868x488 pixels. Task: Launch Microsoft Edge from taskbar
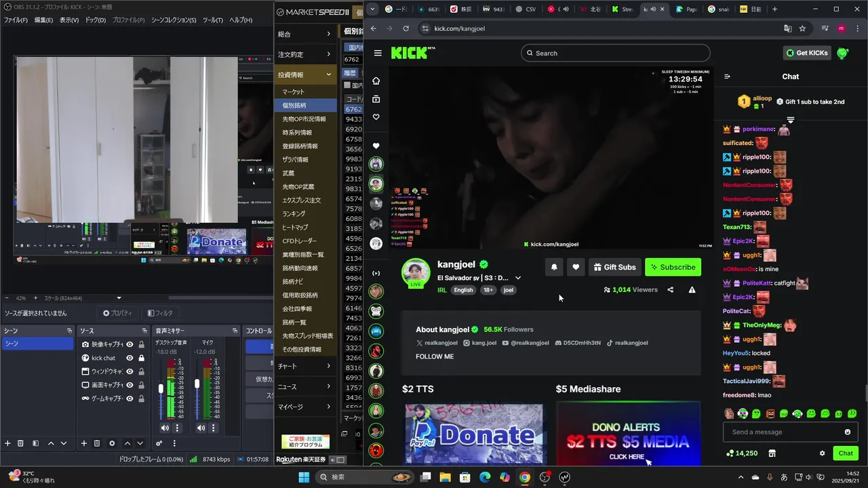pyautogui.click(x=485, y=477)
